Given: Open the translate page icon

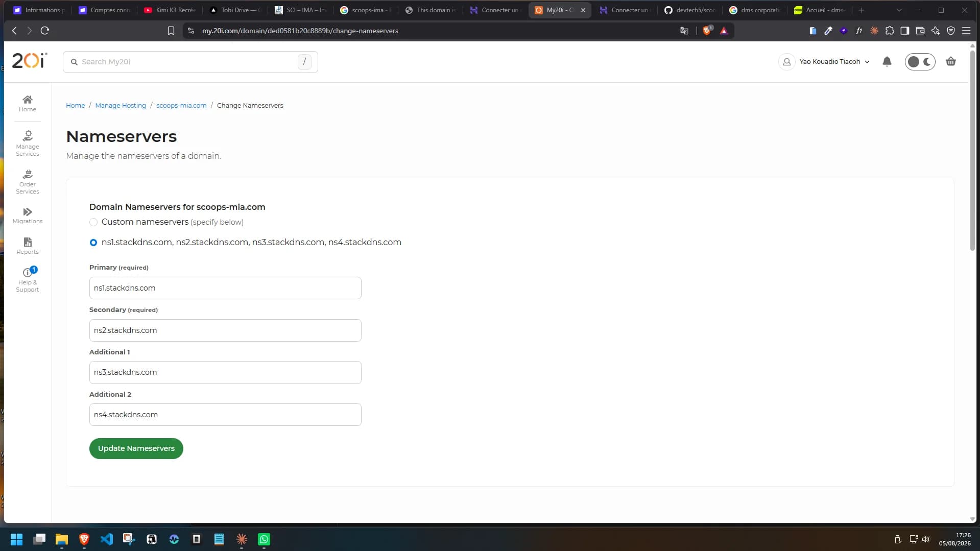Looking at the screenshot, I should click(x=684, y=31).
